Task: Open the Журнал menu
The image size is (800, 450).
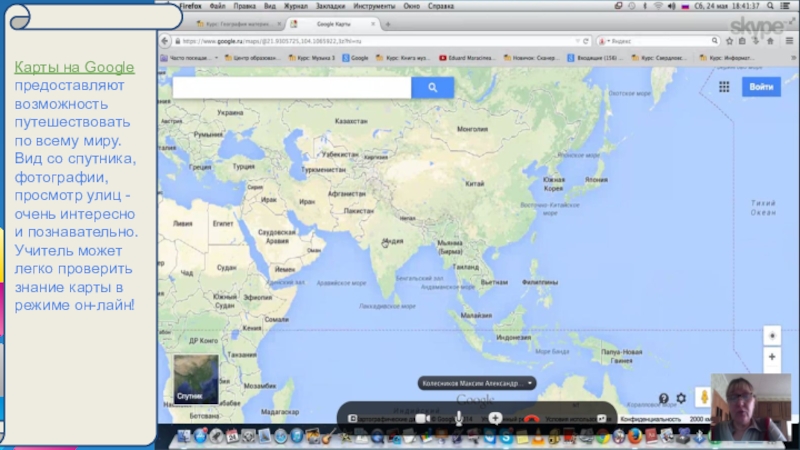Action: [x=296, y=6]
